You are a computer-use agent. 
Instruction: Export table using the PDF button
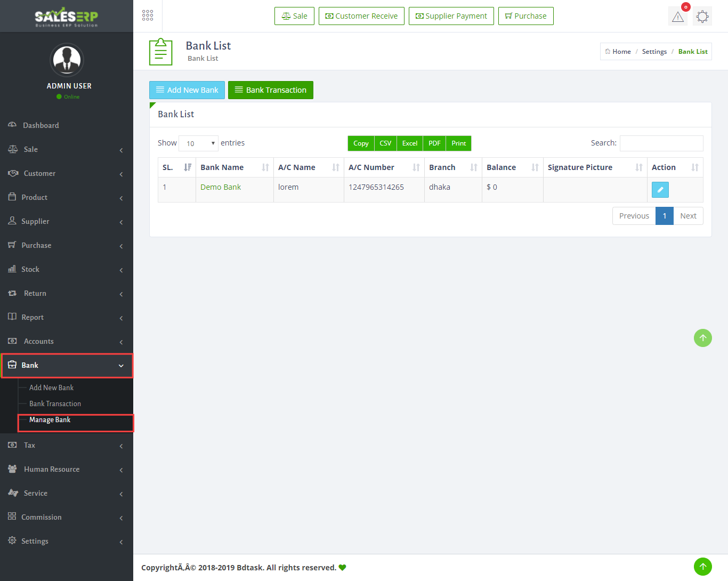[434, 143]
